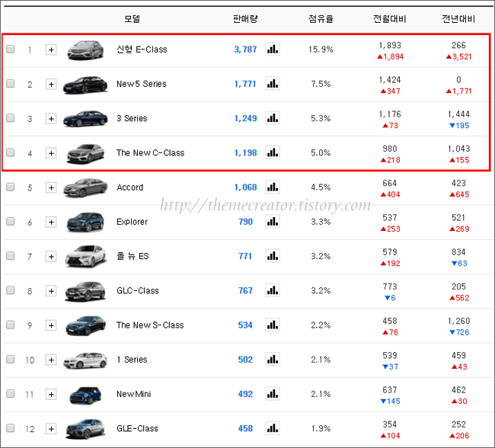The image size is (495, 448).
Task: Check the box for New5 Series row
Action: pyautogui.click(x=11, y=83)
